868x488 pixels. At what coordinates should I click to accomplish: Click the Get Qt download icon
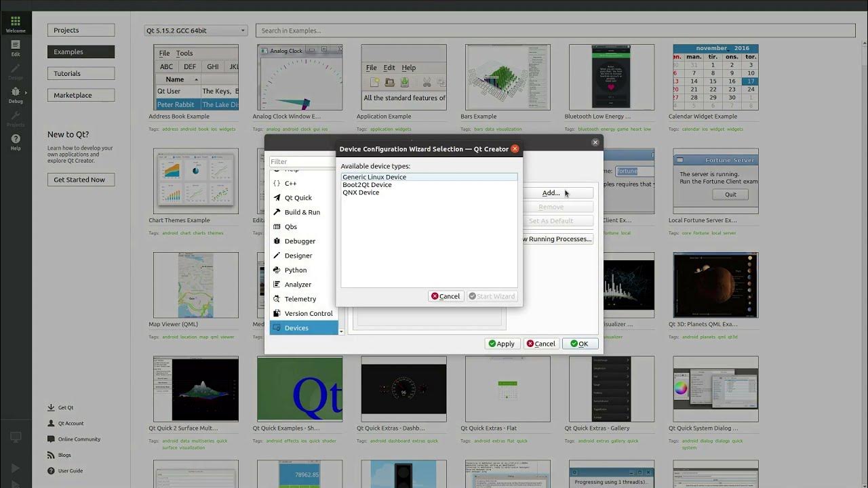51,408
